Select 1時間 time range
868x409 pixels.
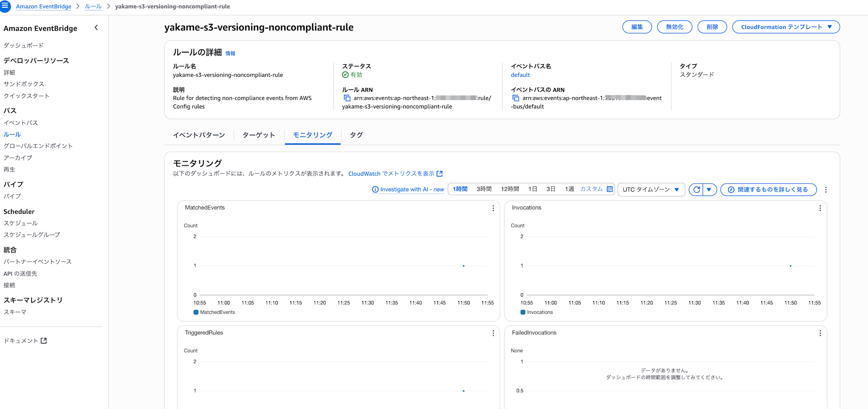(x=460, y=189)
